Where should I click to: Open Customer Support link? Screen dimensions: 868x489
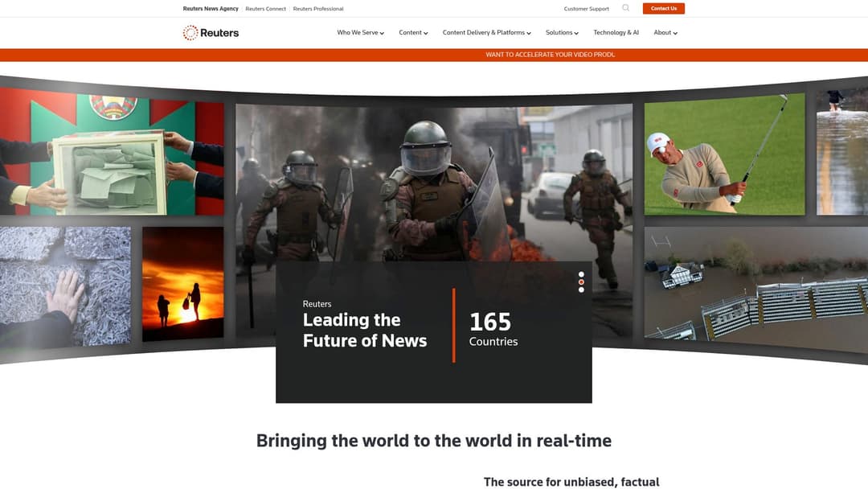pos(586,9)
